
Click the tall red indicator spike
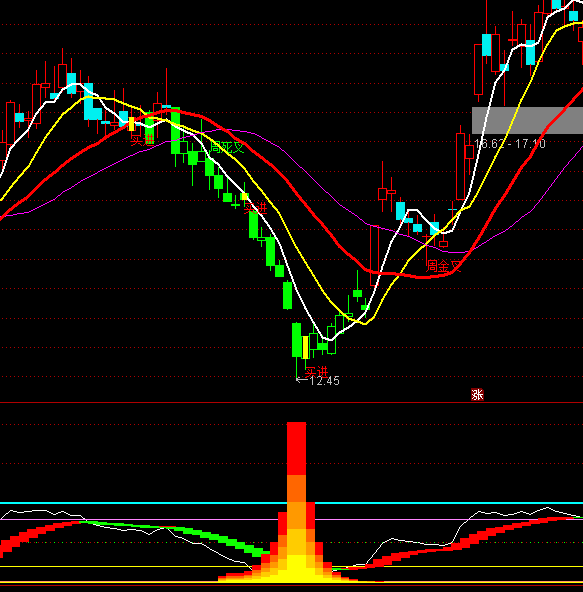click(x=296, y=449)
